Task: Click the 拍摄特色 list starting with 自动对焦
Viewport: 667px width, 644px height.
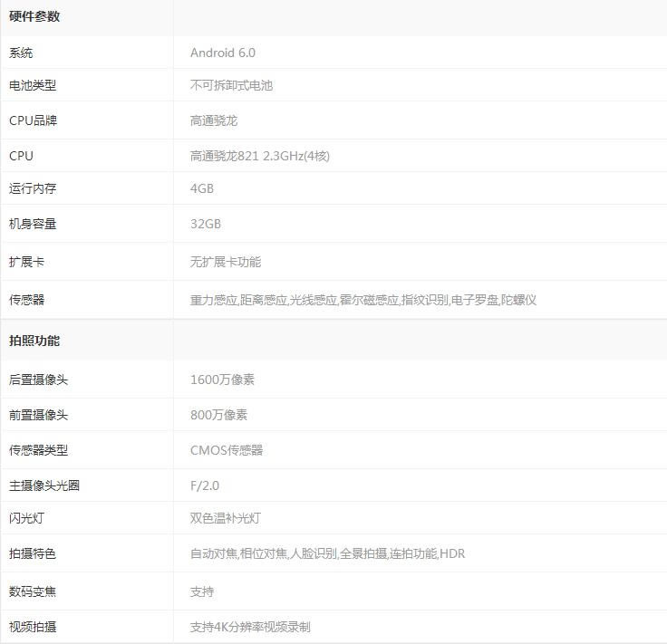Action: [x=327, y=553]
